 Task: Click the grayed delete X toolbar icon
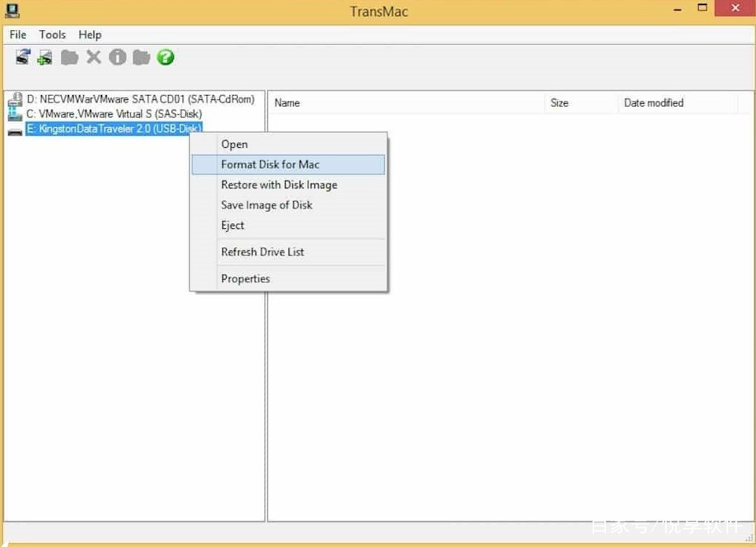click(x=93, y=57)
